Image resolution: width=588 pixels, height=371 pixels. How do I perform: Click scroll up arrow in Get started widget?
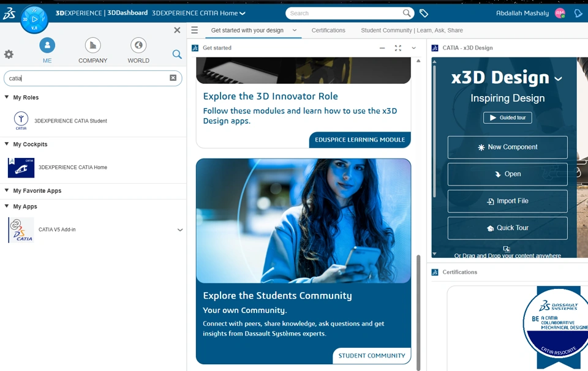pyautogui.click(x=418, y=61)
